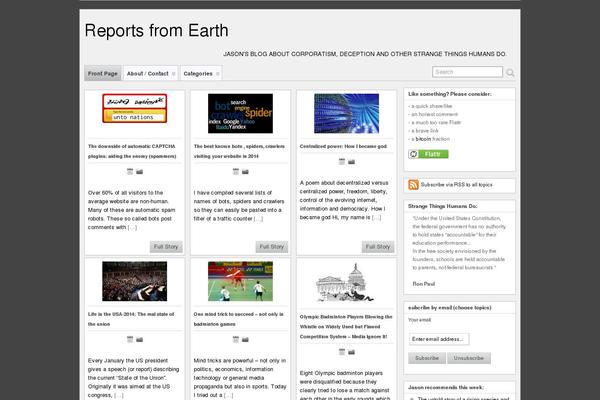Click calendar icon under CAPTCHA plugins post
Image resolution: width=600 pixels, height=400 pixels.
click(x=130, y=171)
